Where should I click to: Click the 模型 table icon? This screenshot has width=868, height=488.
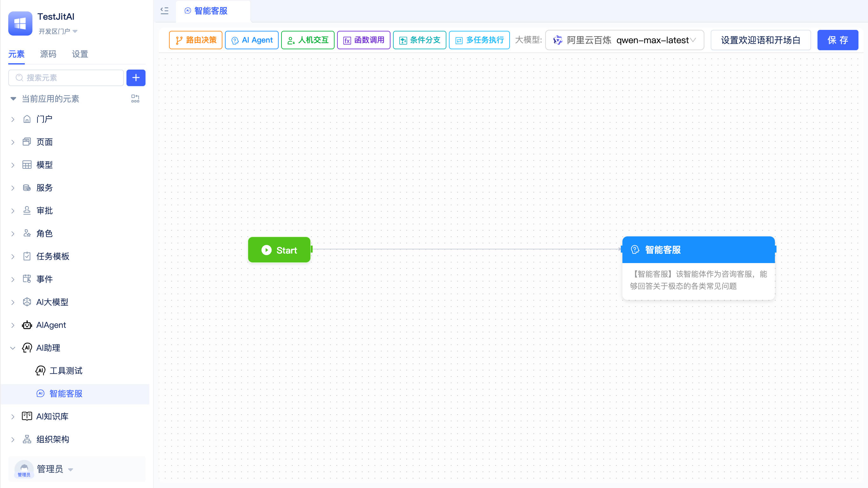pyautogui.click(x=27, y=165)
